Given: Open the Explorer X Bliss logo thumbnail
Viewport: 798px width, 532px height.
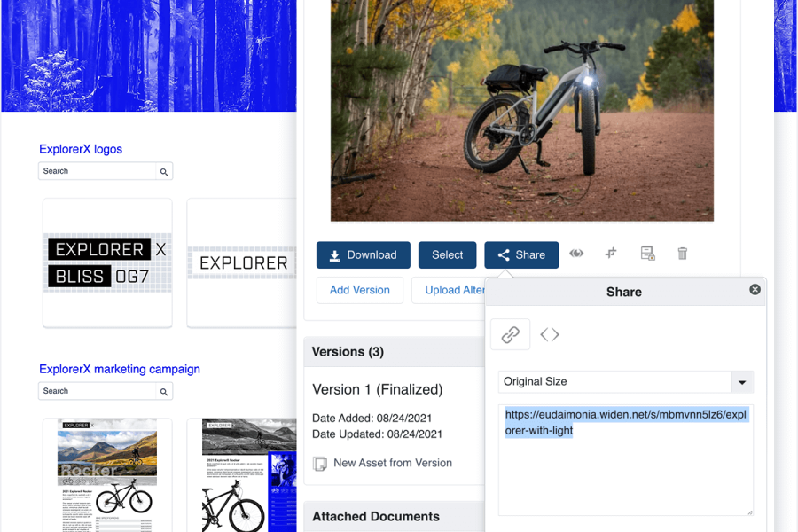Looking at the screenshot, I should [x=107, y=262].
